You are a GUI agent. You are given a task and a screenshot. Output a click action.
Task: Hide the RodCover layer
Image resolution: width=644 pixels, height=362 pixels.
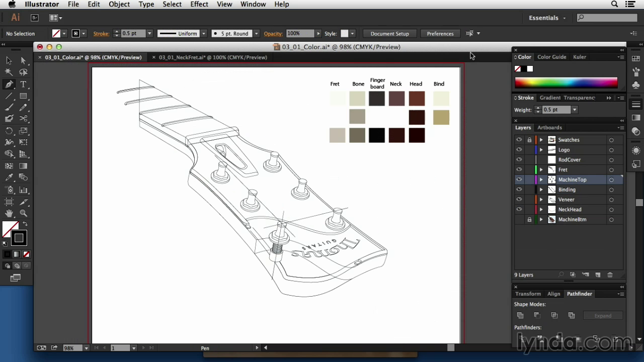[x=519, y=160]
